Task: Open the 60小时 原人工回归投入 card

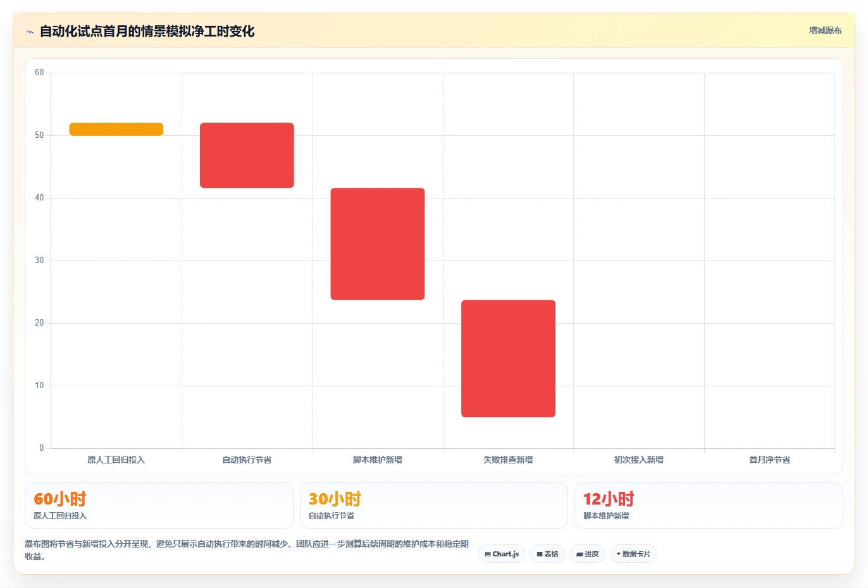Action: [159, 505]
